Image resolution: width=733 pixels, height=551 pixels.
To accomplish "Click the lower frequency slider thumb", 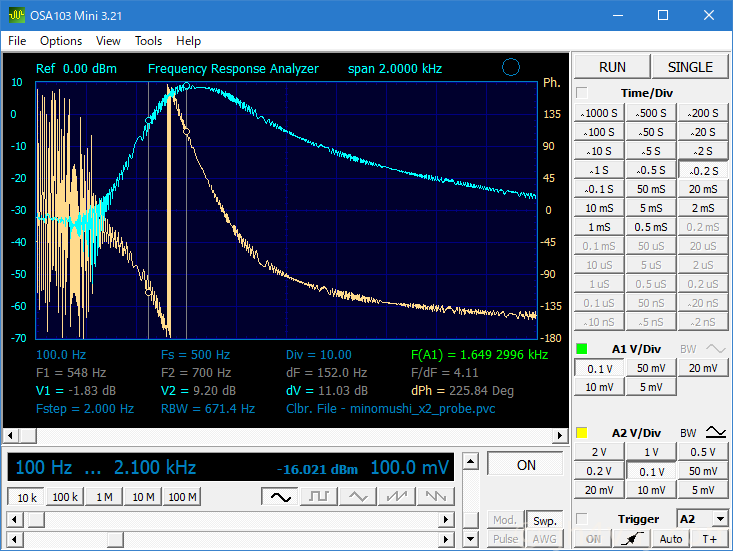I will click(x=115, y=539).
